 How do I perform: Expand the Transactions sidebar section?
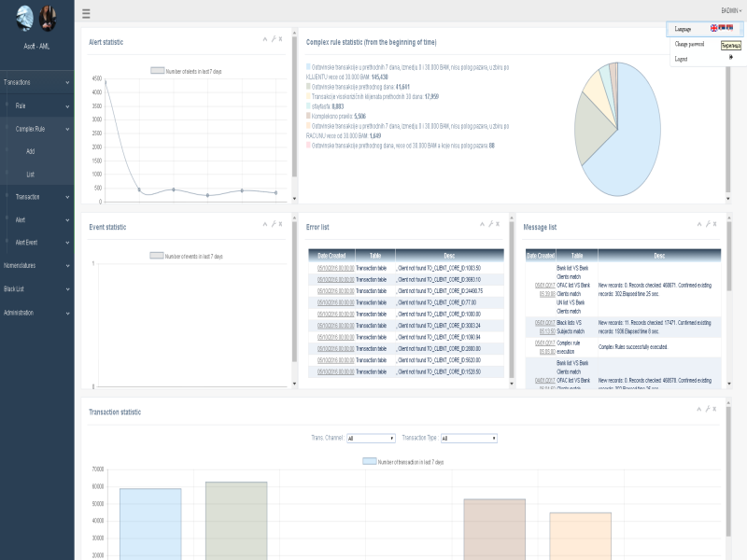point(37,82)
